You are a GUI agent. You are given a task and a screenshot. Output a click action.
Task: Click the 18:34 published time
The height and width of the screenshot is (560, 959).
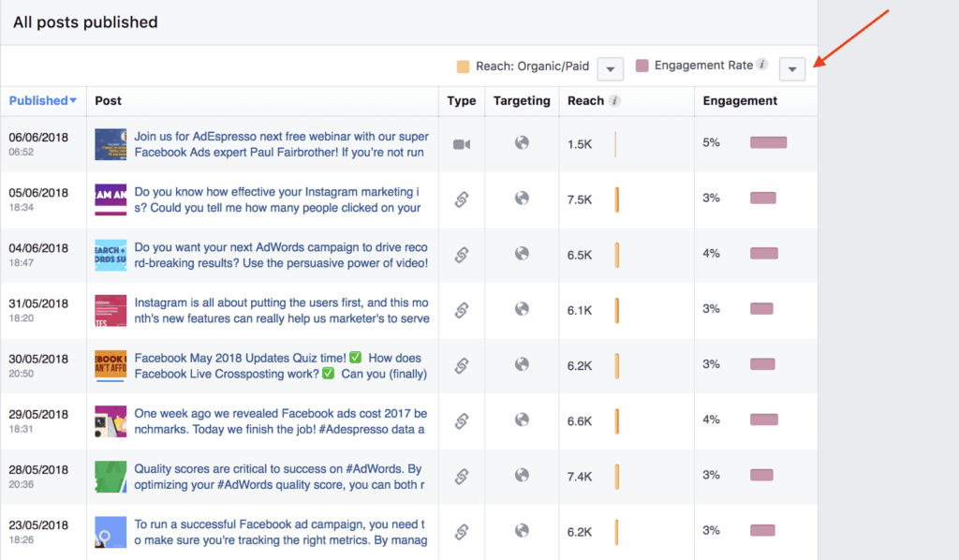(21, 207)
